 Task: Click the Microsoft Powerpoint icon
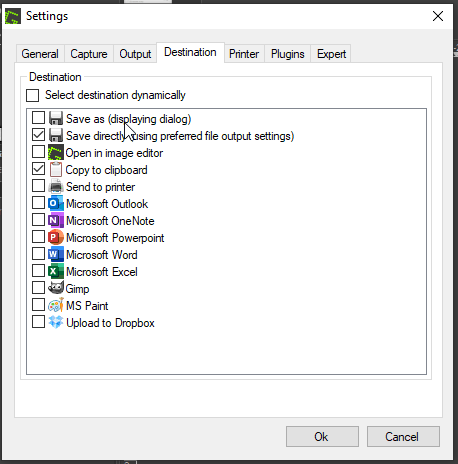[x=56, y=238]
